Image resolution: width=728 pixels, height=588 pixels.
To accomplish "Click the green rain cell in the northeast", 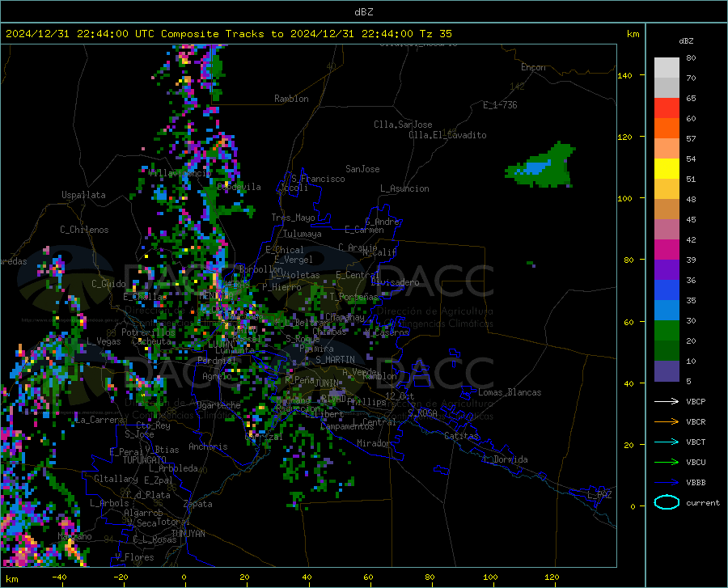I will (x=541, y=166).
